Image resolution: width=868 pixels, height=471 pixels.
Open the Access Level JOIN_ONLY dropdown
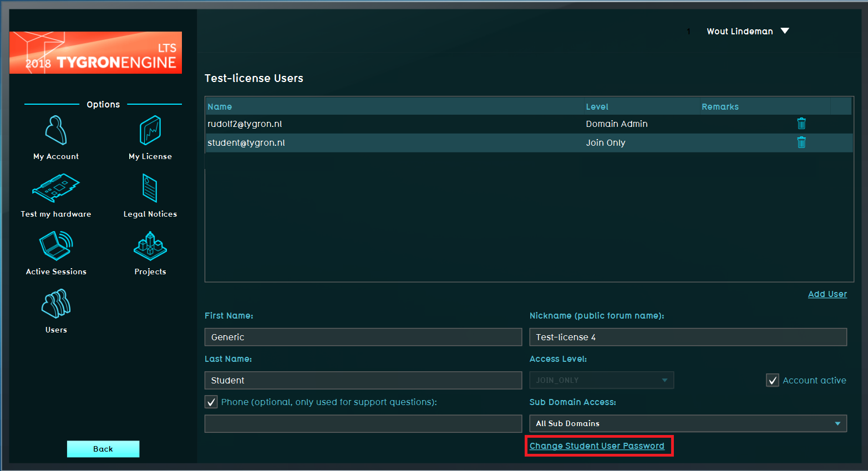click(x=601, y=380)
